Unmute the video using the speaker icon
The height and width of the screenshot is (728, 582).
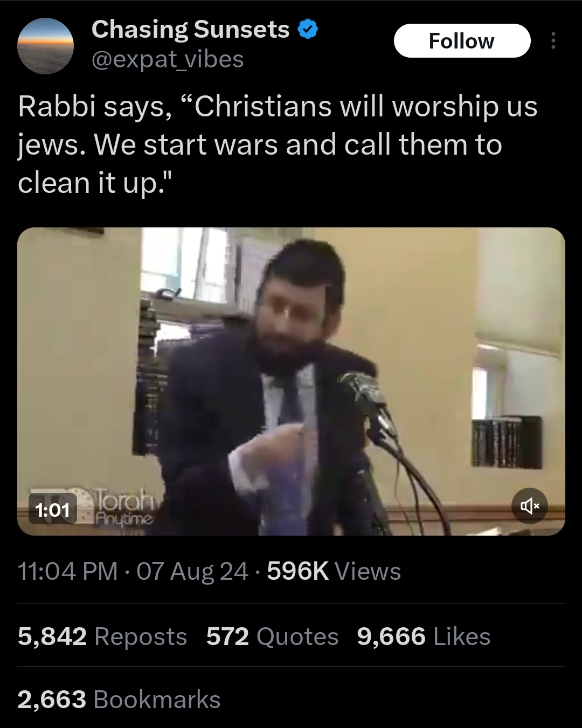point(530,506)
